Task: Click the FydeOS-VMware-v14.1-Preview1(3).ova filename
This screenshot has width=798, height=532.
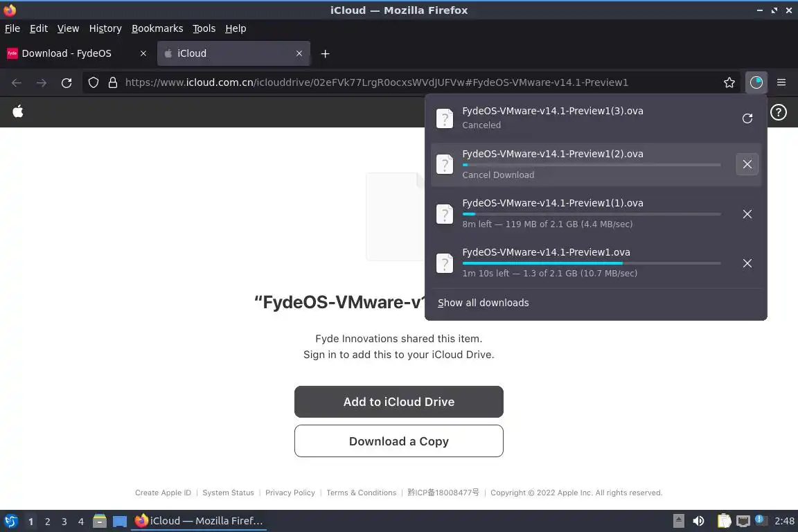Action: pyautogui.click(x=553, y=111)
